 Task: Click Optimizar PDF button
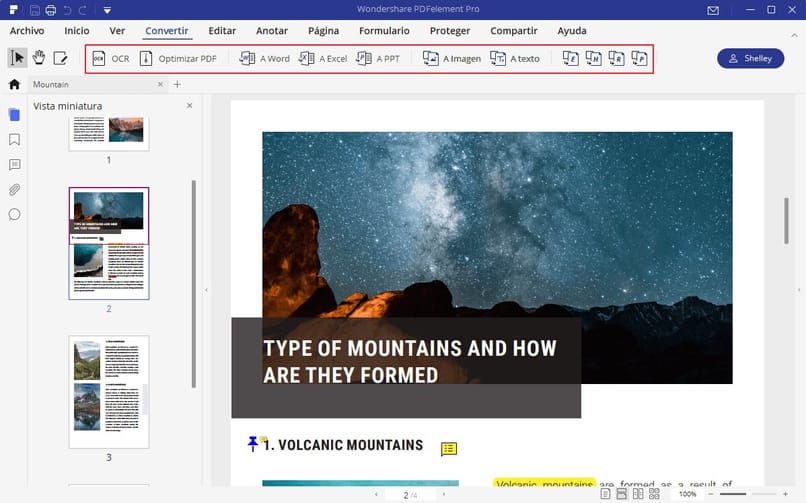click(178, 59)
